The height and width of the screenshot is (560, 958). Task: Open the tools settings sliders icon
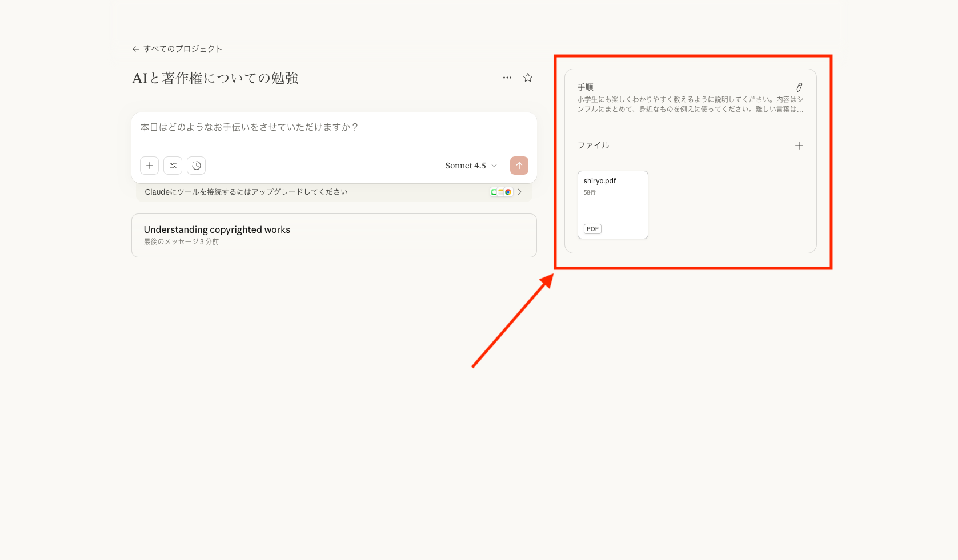[x=173, y=166]
